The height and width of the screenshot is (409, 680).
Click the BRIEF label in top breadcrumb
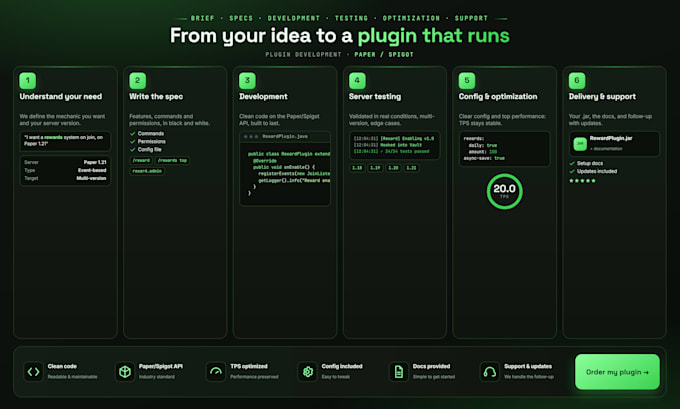(203, 18)
